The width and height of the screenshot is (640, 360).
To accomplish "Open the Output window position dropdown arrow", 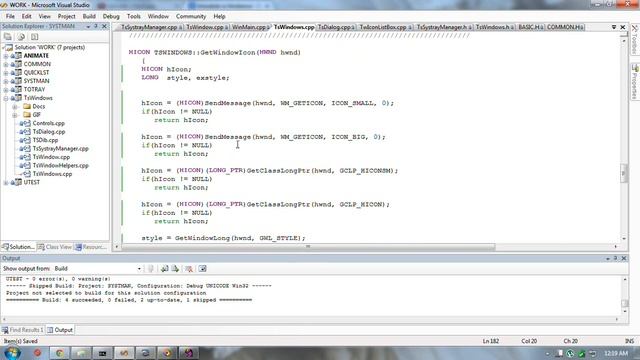I will (x=608, y=259).
